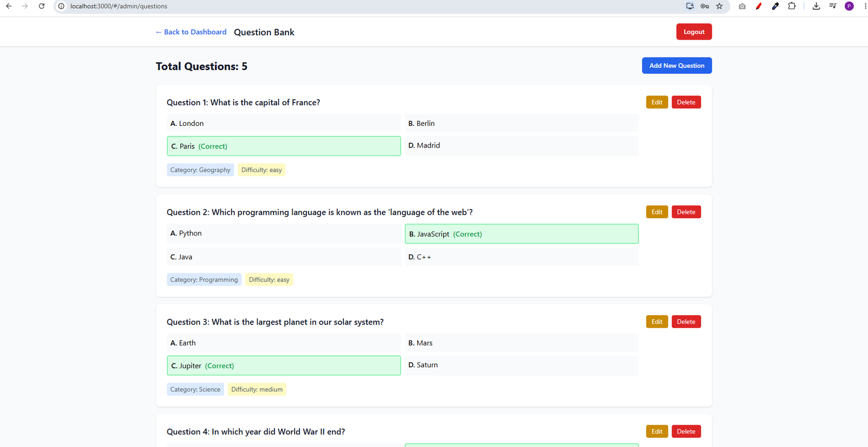Viewport: 868px width, 447px height.
Task: Delete Question 2 about programming language
Action: click(686, 212)
